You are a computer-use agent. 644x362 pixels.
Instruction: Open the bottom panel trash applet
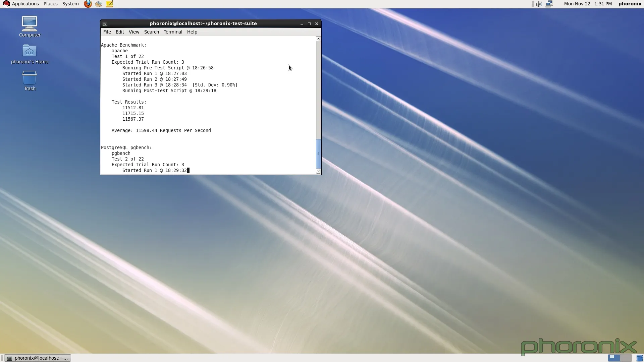(640, 358)
